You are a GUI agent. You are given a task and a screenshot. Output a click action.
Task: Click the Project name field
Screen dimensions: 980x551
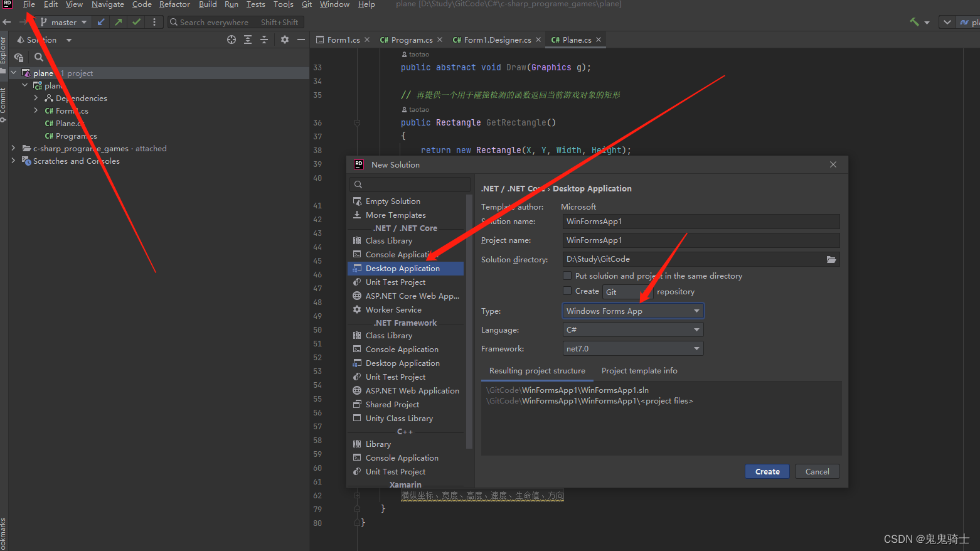(701, 240)
